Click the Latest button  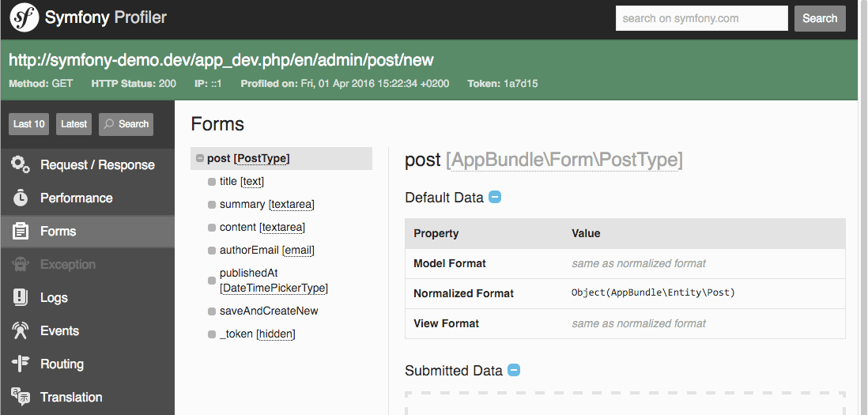(74, 124)
